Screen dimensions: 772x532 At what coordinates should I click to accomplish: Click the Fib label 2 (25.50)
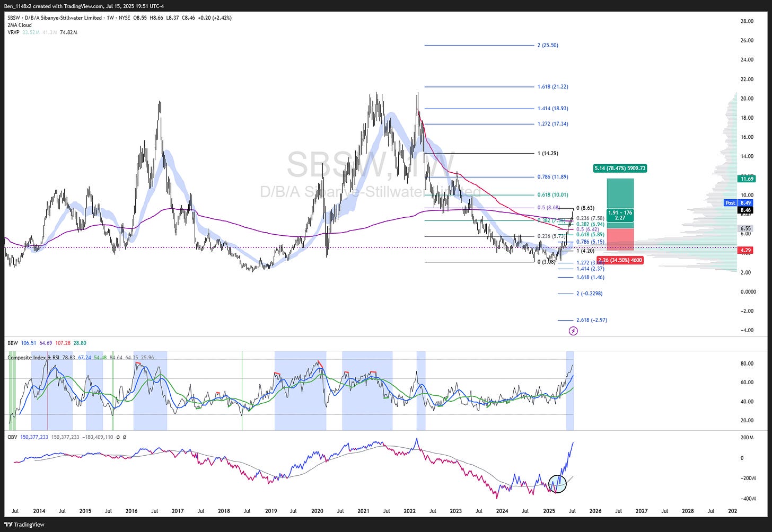[x=548, y=45]
